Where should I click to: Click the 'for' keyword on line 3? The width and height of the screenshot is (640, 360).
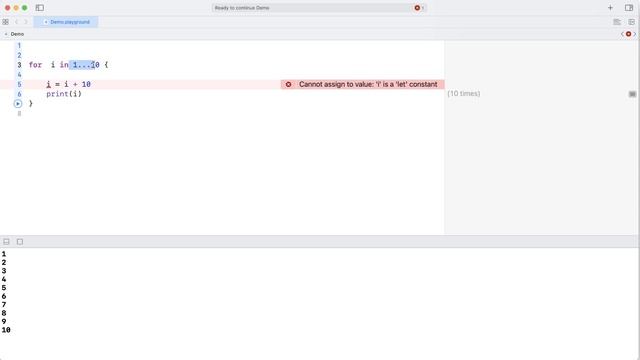pos(36,65)
